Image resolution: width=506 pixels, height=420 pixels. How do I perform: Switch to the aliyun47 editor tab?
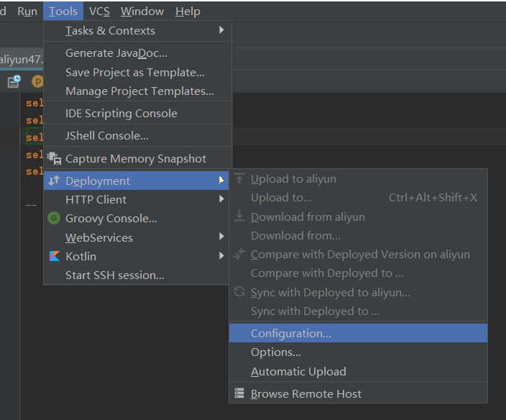point(20,59)
